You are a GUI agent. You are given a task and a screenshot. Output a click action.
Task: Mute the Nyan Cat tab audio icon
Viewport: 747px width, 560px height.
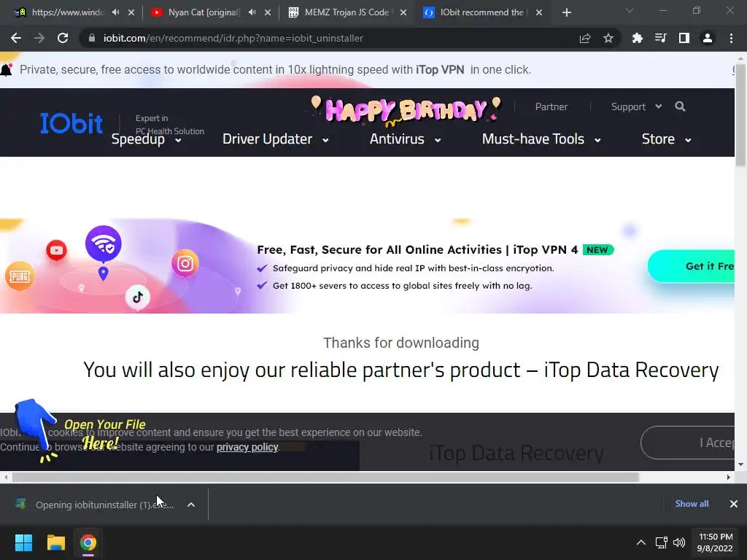(x=252, y=12)
